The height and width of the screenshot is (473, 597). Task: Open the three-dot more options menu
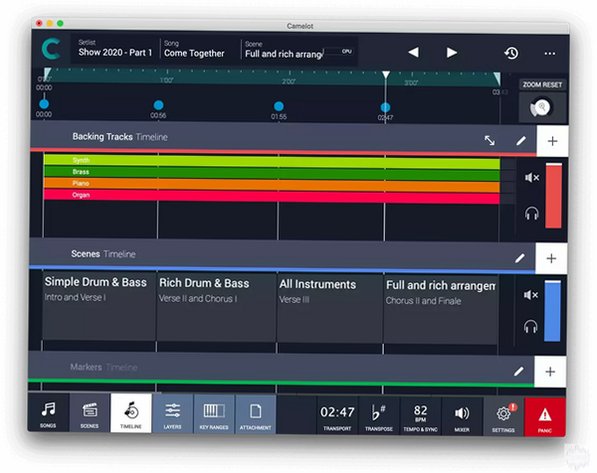(549, 54)
